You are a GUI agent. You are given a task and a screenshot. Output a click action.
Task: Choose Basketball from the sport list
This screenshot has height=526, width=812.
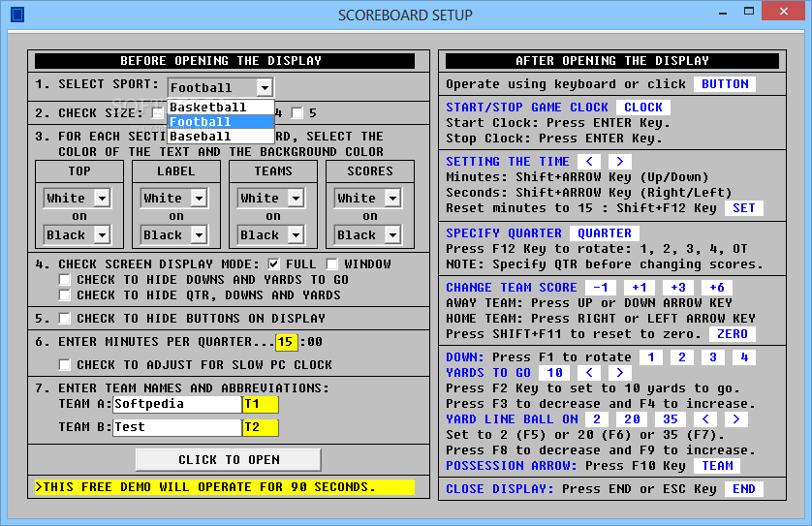221,108
